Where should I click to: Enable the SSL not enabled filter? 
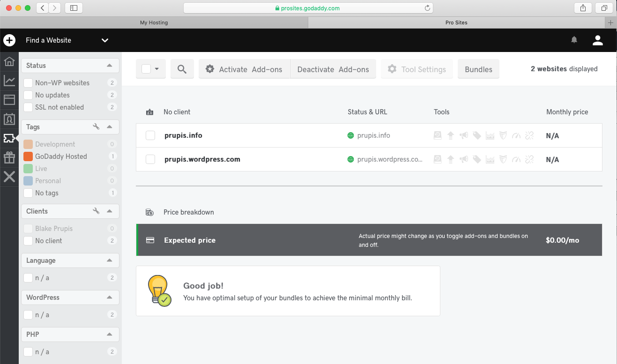click(28, 107)
